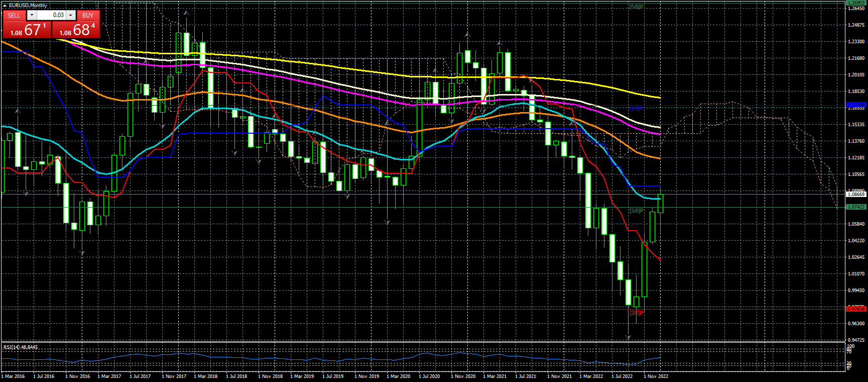Click the 1 Mar 2022 time label
The image size is (868, 382).
(591, 376)
